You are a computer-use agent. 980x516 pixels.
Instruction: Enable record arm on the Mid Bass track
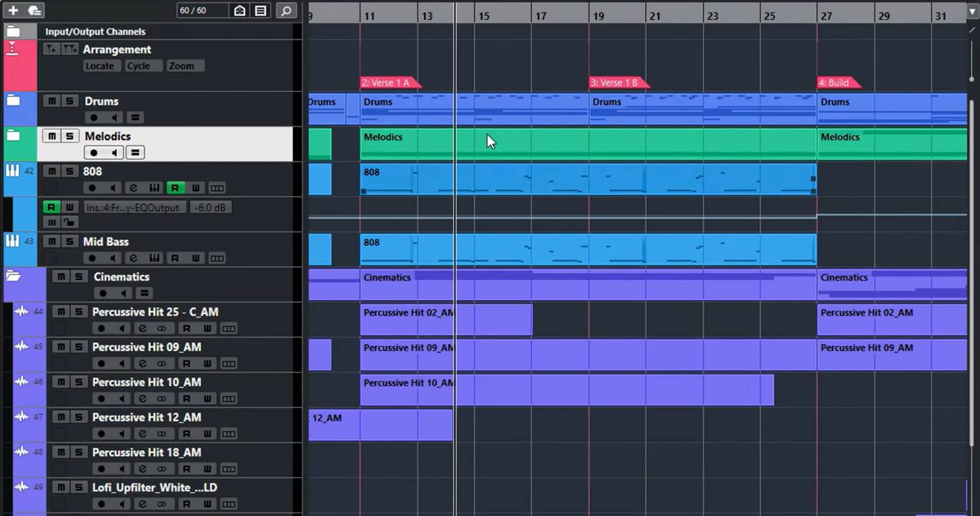tap(93, 258)
